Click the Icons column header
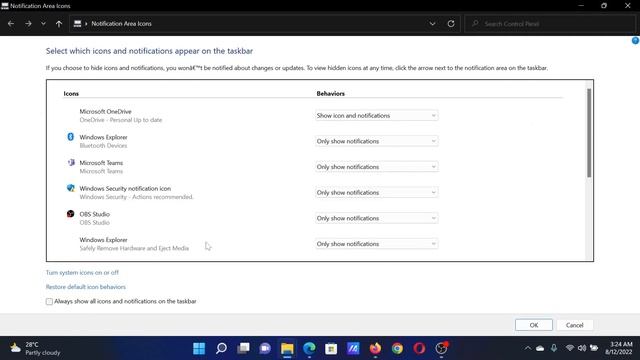Image resolution: width=640 pixels, height=360 pixels. click(x=71, y=93)
